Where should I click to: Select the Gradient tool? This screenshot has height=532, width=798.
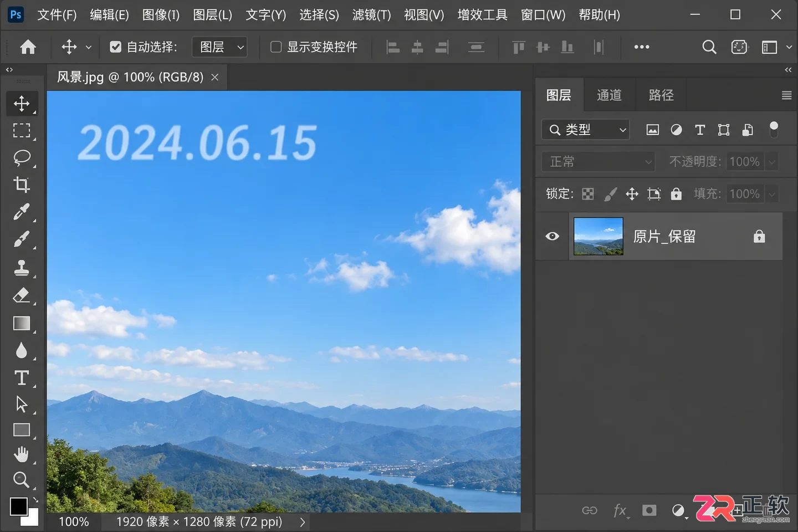(x=22, y=323)
